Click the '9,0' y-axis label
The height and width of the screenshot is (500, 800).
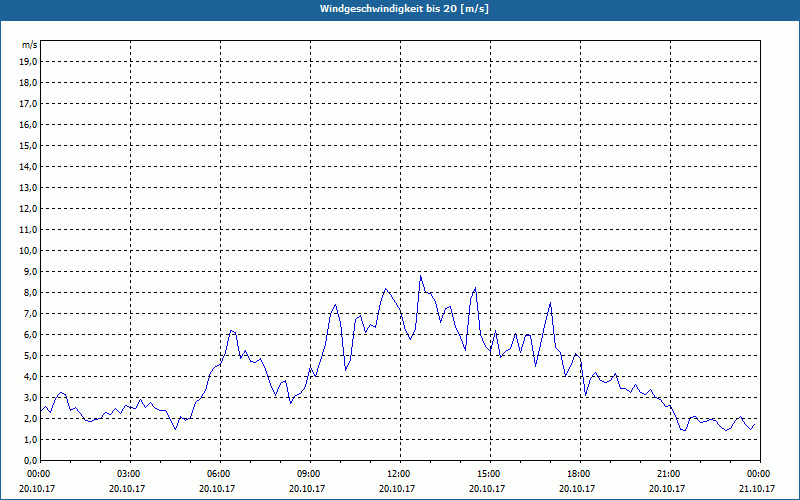click(30, 271)
